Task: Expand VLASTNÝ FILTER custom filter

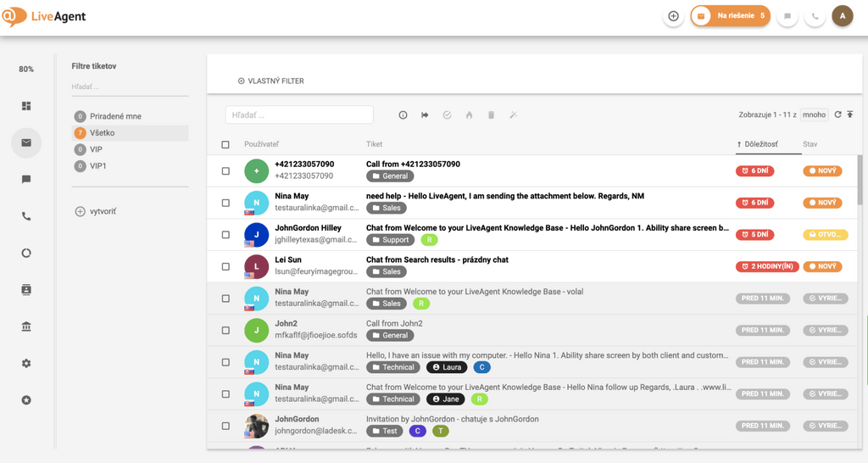Action: [270, 81]
